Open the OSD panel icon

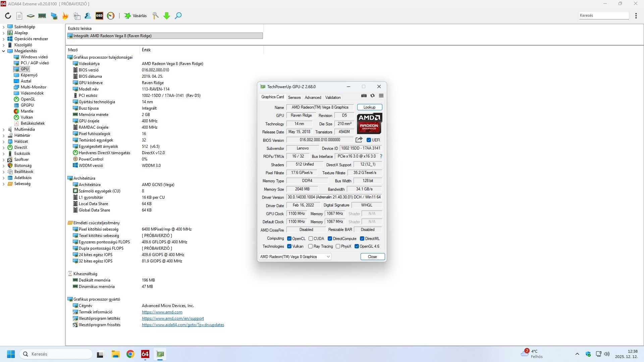tap(99, 16)
